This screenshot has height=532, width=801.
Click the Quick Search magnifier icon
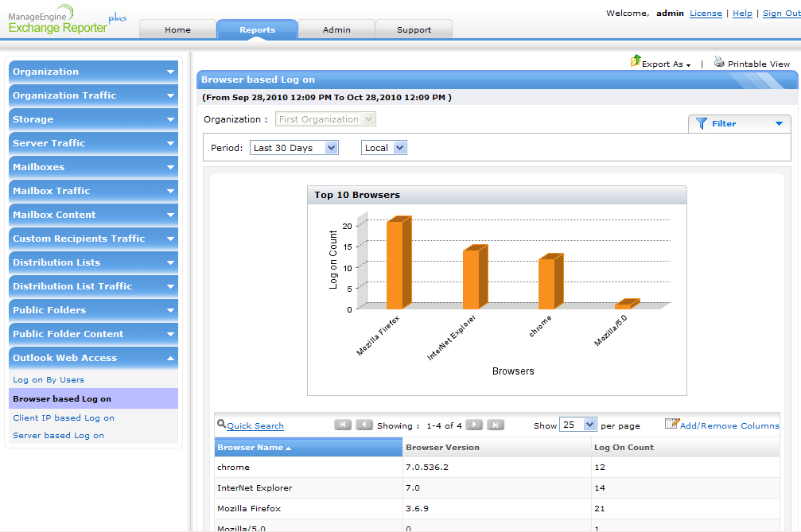coord(221,425)
